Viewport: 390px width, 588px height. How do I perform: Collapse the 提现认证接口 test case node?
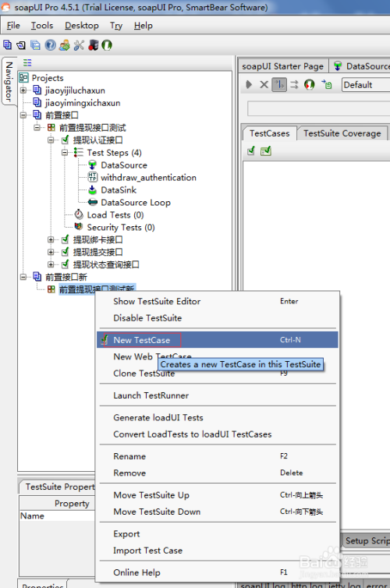tap(51, 140)
